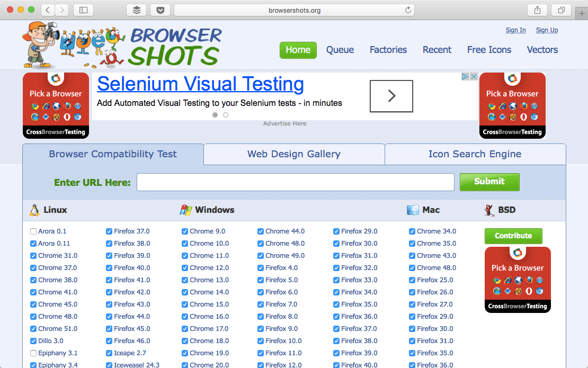This screenshot has height=368, width=588.
Task: Show all tabs overview icon
Action: point(561,10)
